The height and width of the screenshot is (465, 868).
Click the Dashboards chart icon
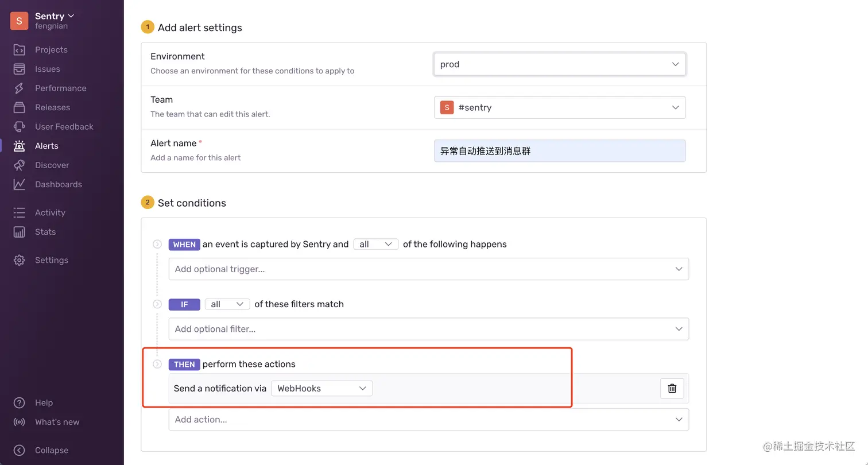pos(19,184)
